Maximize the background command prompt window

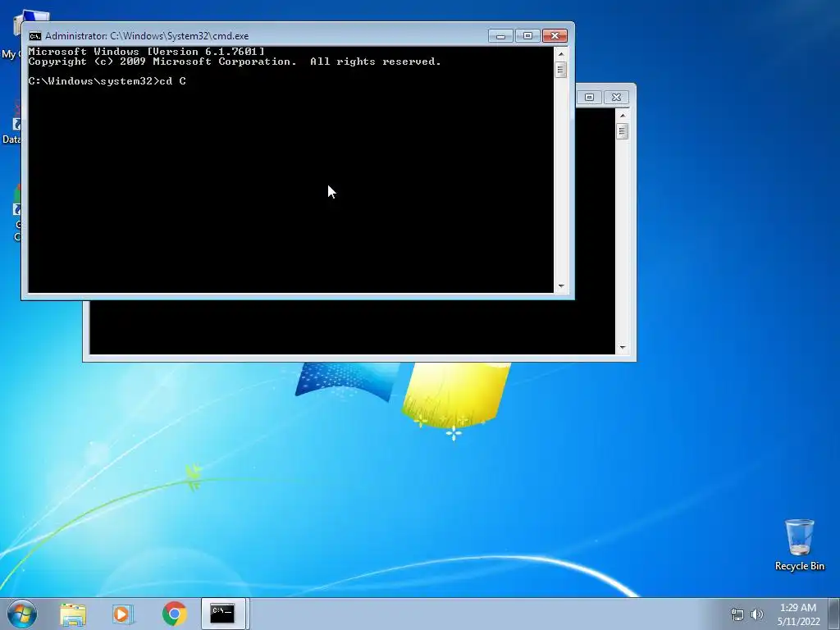click(x=589, y=97)
